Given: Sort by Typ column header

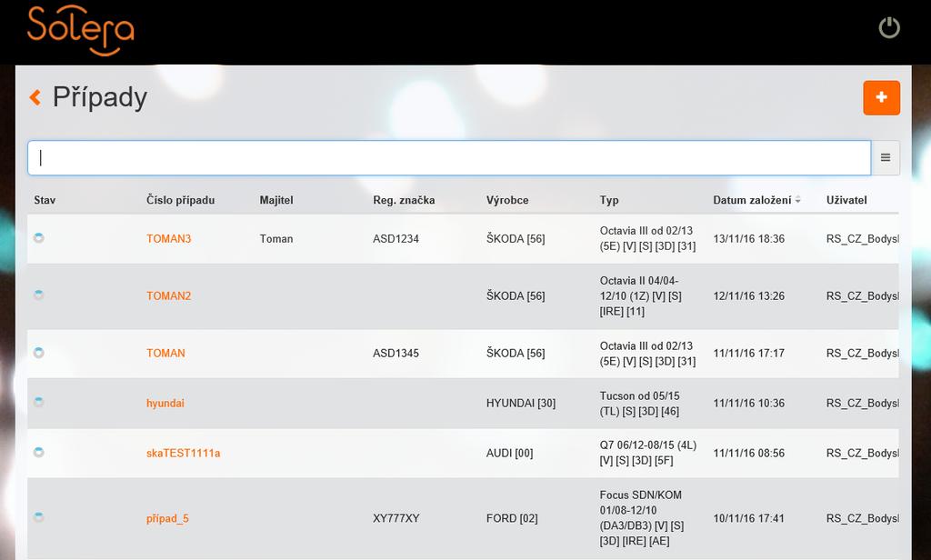Looking at the screenshot, I should coord(608,200).
